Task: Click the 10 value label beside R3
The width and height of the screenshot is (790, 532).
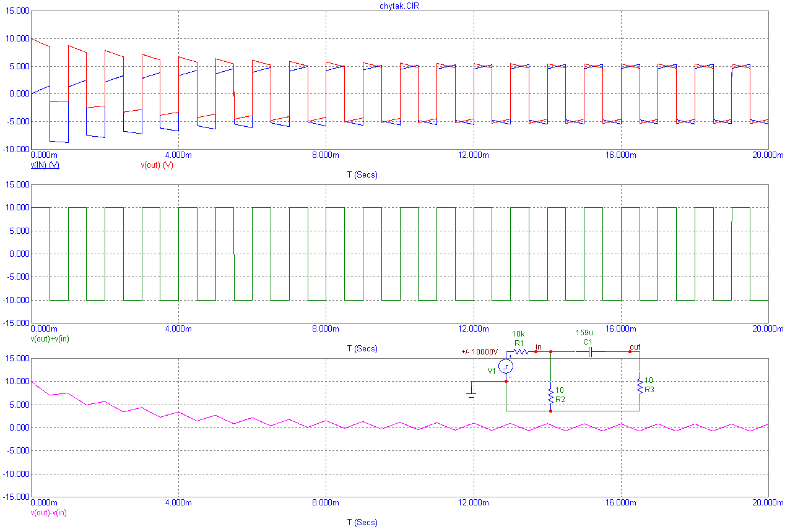Action: (x=649, y=380)
